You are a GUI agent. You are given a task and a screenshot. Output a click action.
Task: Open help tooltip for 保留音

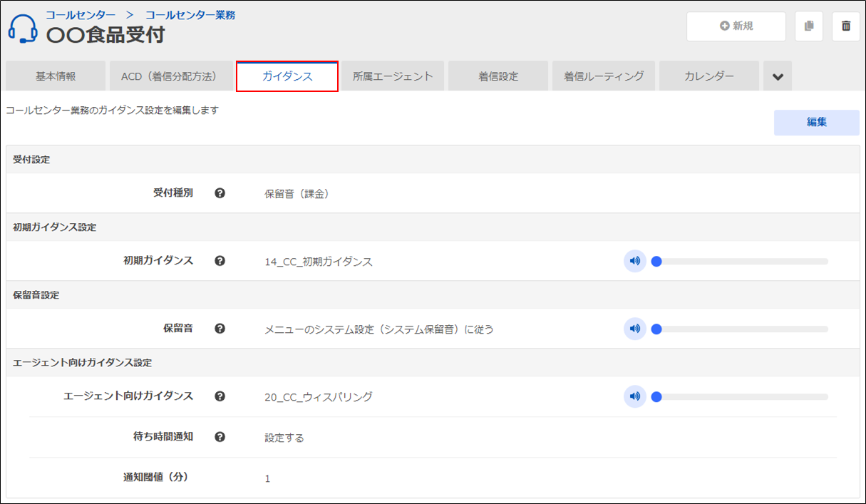220,329
